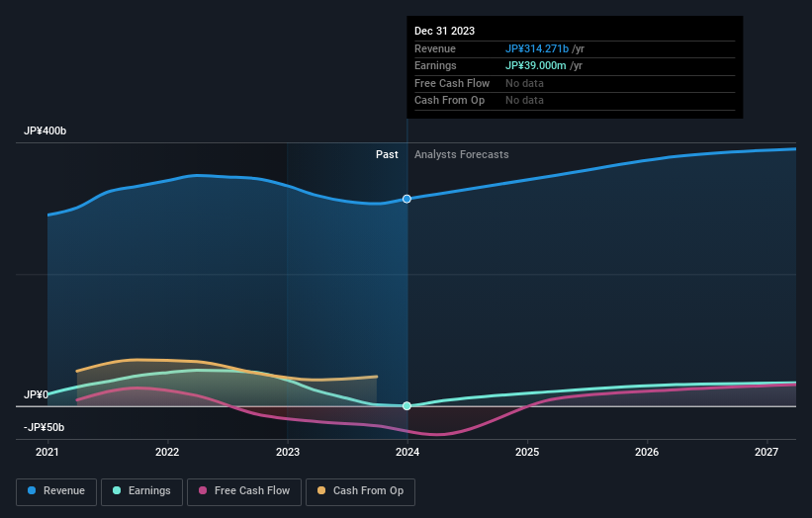Click the 2021 x-axis label
The height and width of the screenshot is (518, 812).
(47, 453)
